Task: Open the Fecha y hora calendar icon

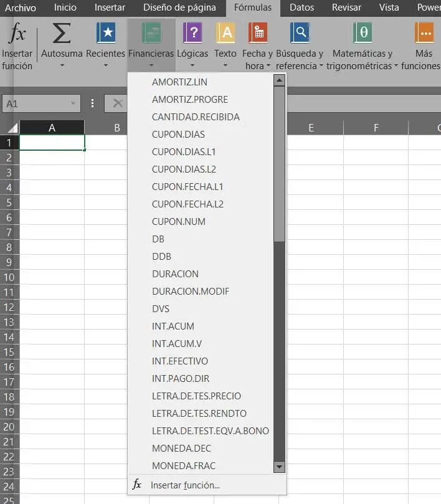Action: [258, 33]
